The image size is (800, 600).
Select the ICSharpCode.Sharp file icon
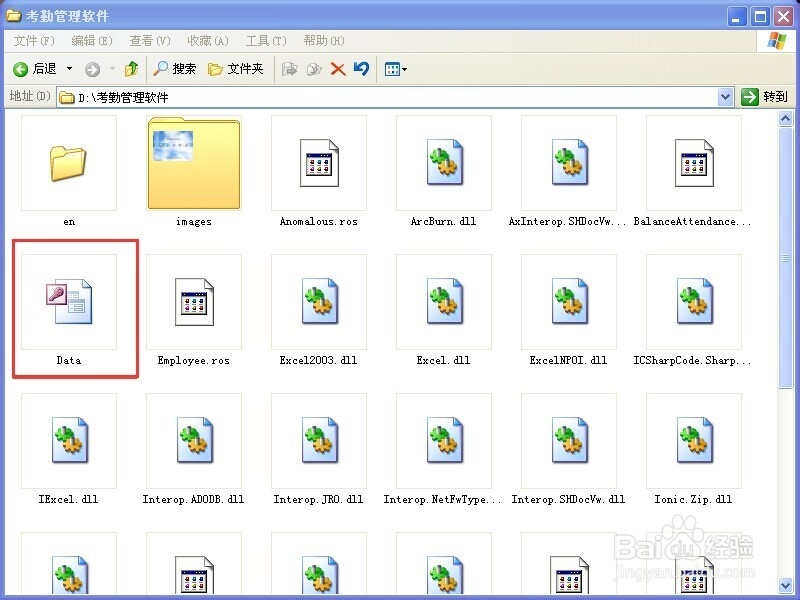point(694,302)
